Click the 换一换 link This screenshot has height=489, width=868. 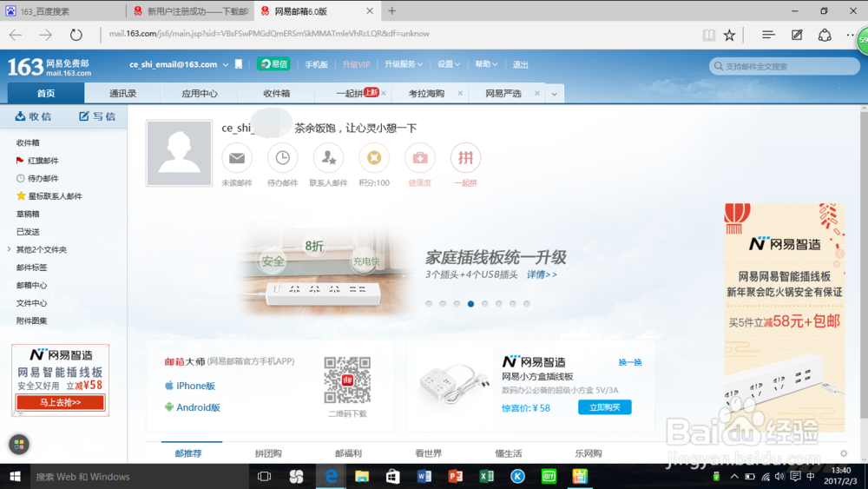[630, 362]
